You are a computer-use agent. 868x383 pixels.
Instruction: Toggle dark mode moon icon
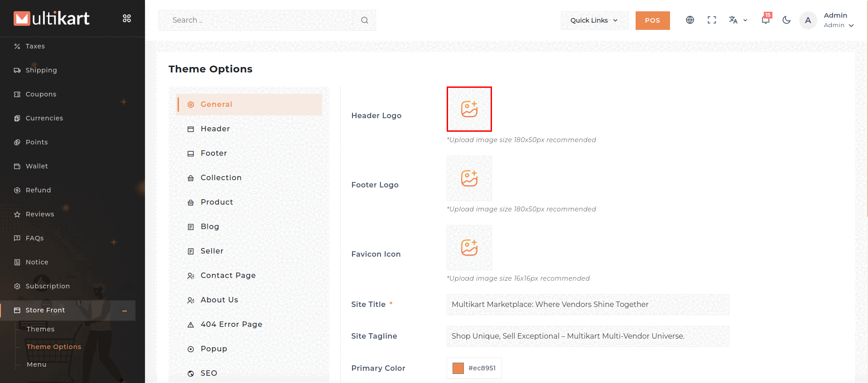coord(786,20)
